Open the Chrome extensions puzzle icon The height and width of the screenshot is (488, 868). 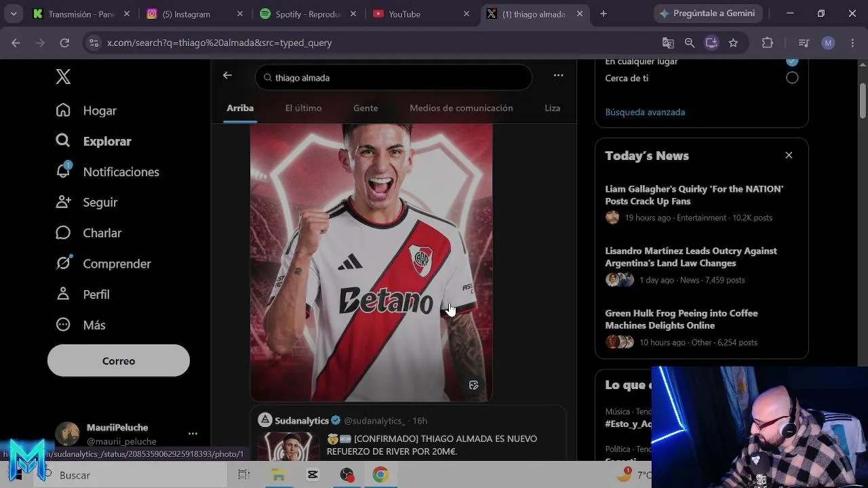click(768, 43)
